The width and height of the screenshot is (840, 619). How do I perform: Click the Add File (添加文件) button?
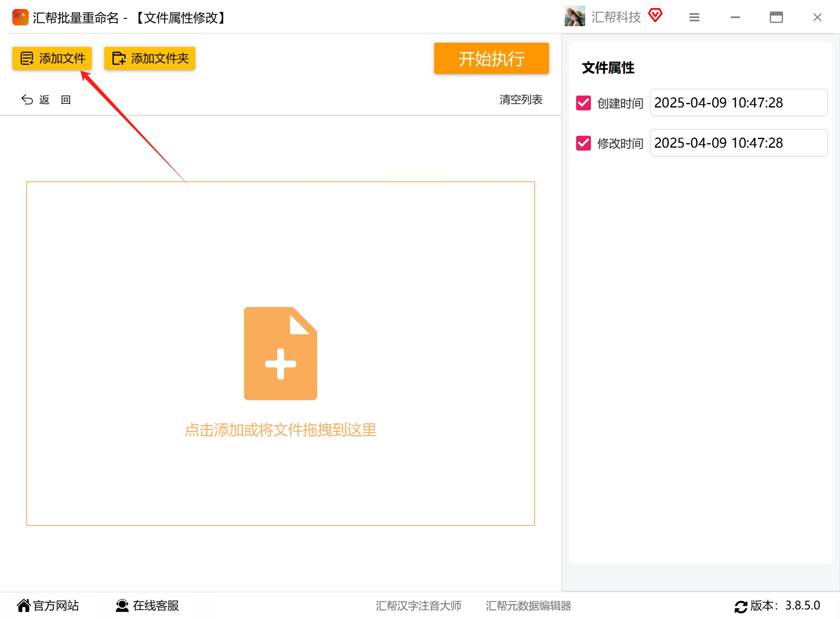click(52, 58)
